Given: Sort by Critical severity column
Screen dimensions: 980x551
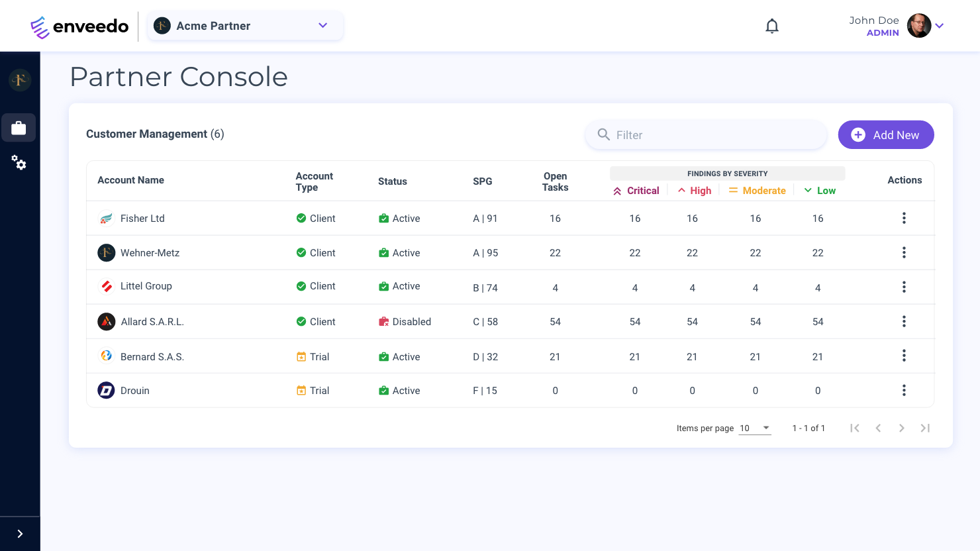Looking at the screenshot, I should click(636, 191).
